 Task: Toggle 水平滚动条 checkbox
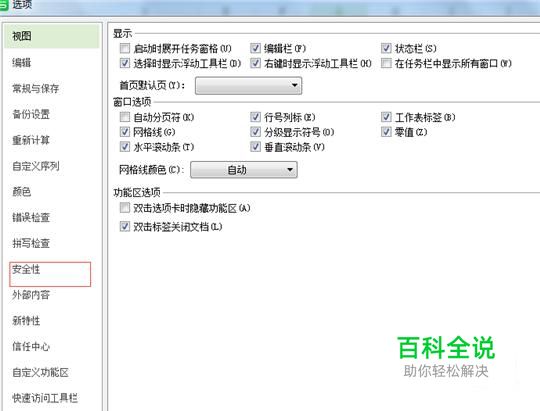[x=125, y=147]
